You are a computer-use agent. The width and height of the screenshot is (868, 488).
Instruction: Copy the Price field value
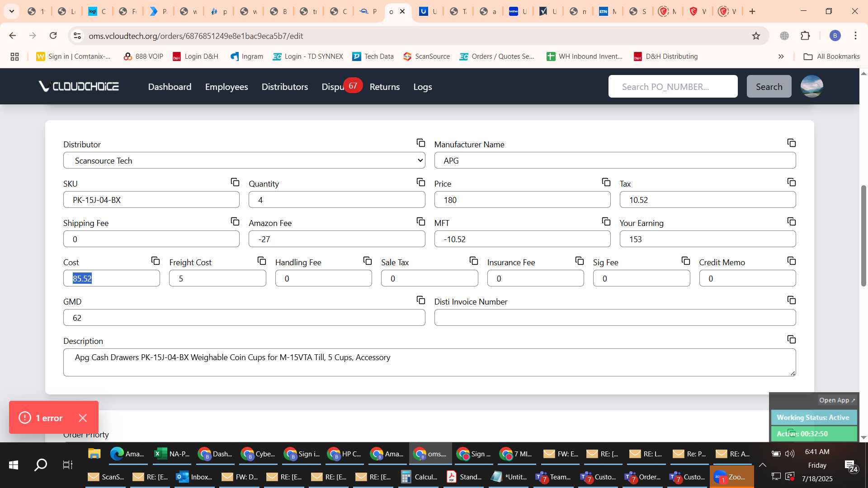tap(606, 182)
